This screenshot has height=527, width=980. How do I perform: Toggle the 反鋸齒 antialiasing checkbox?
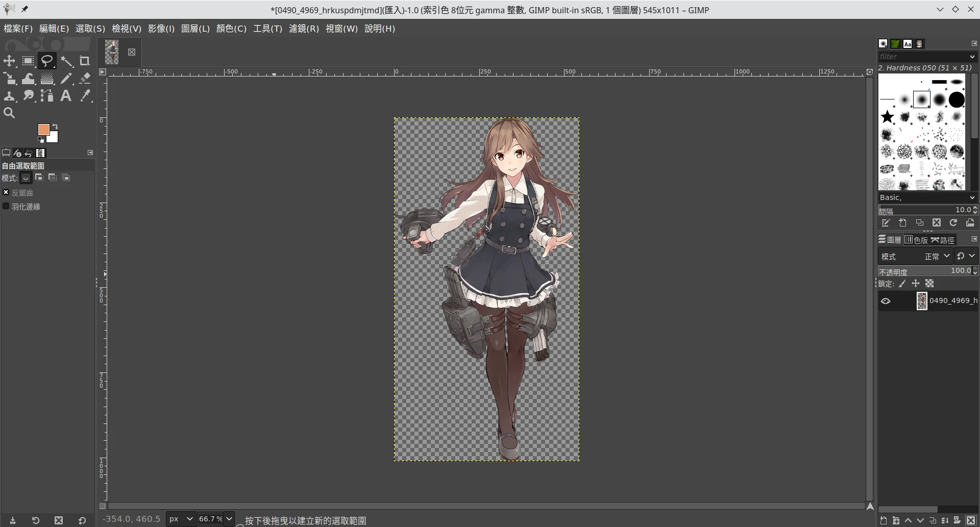pos(6,192)
